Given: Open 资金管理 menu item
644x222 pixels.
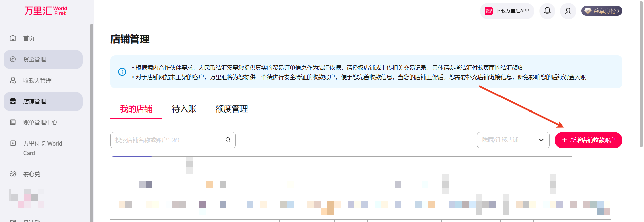Looking at the screenshot, I should click(x=43, y=59).
